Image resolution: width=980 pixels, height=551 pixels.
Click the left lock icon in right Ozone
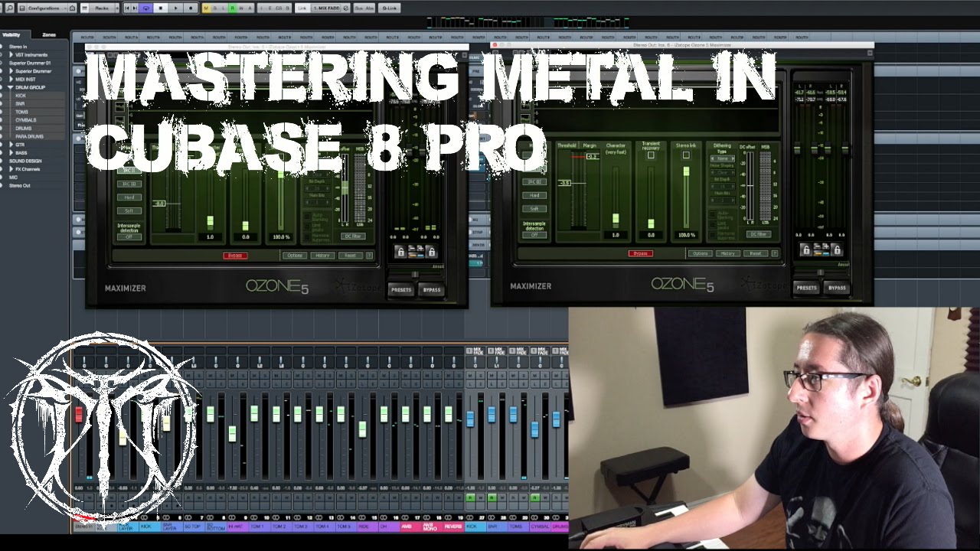click(x=806, y=249)
